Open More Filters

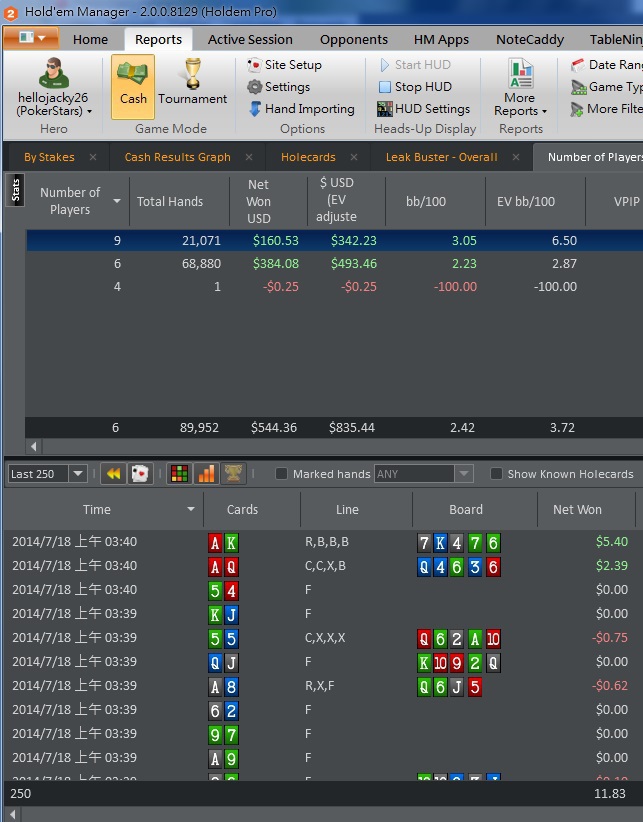coord(607,109)
